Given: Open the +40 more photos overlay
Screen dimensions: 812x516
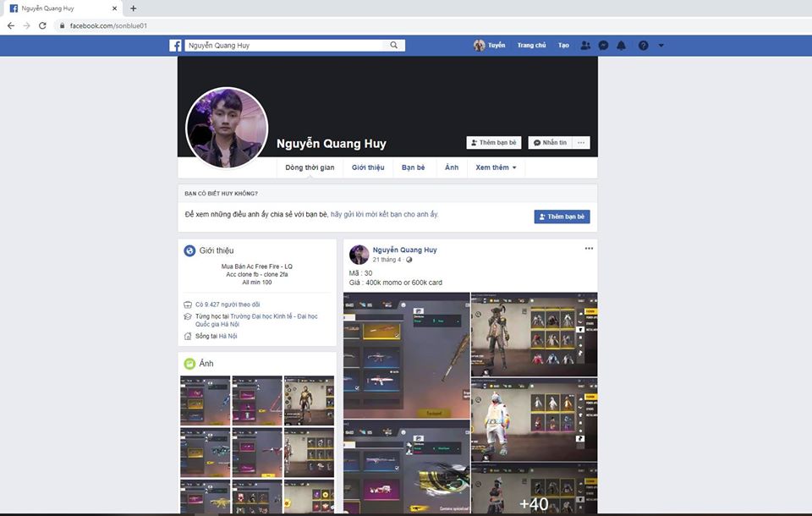Looking at the screenshot, I should 534,489.
